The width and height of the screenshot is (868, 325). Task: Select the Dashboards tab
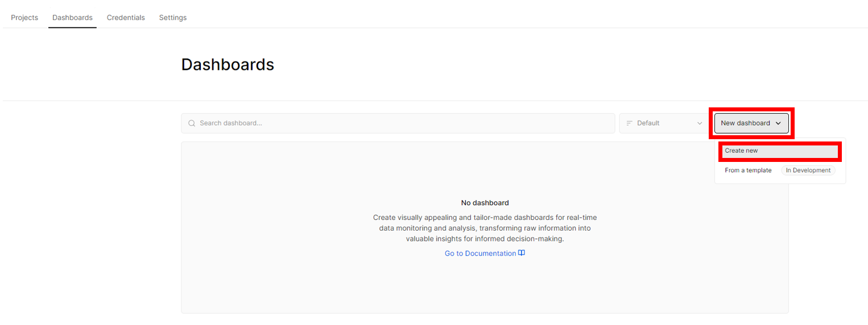[x=72, y=18]
